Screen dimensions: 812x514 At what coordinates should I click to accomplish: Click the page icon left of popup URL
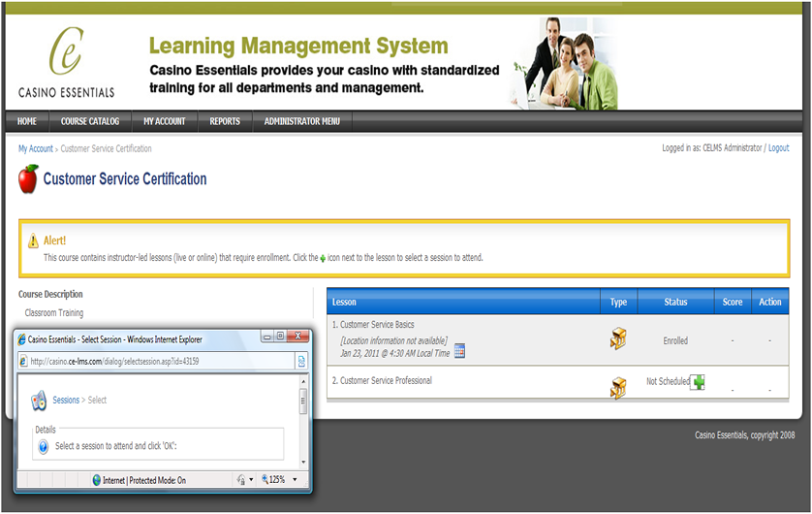point(23,361)
